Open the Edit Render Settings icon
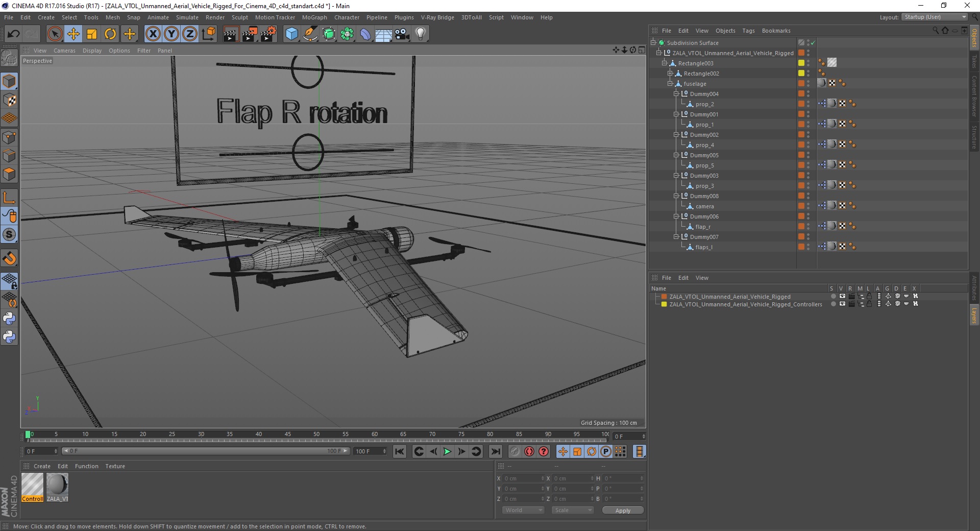The width and height of the screenshot is (980, 531). point(268,34)
